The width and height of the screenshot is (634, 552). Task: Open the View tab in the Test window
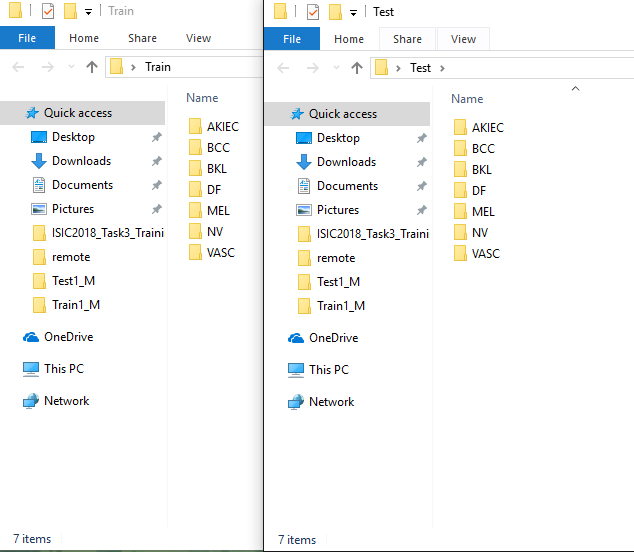click(463, 39)
